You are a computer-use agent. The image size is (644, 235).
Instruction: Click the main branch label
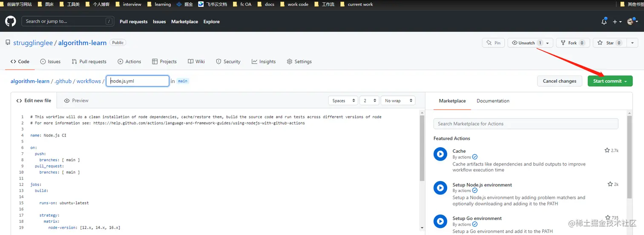(x=183, y=81)
